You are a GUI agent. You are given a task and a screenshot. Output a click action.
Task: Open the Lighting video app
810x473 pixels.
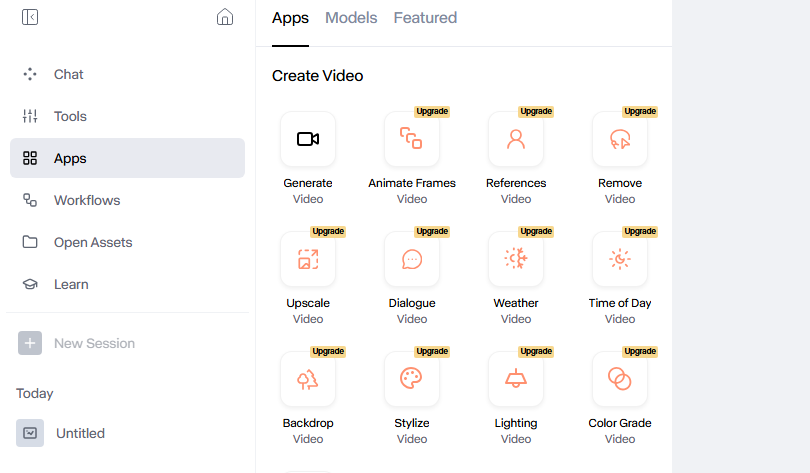click(516, 379)
